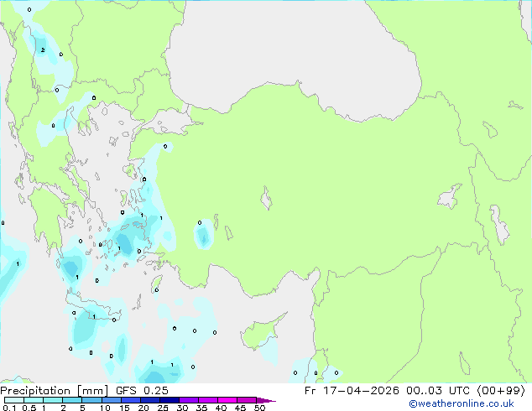Viewport: 532px width, 411px height.
Task: Pick the 5–10 mm legend swatch
Action: coord(91,400)
